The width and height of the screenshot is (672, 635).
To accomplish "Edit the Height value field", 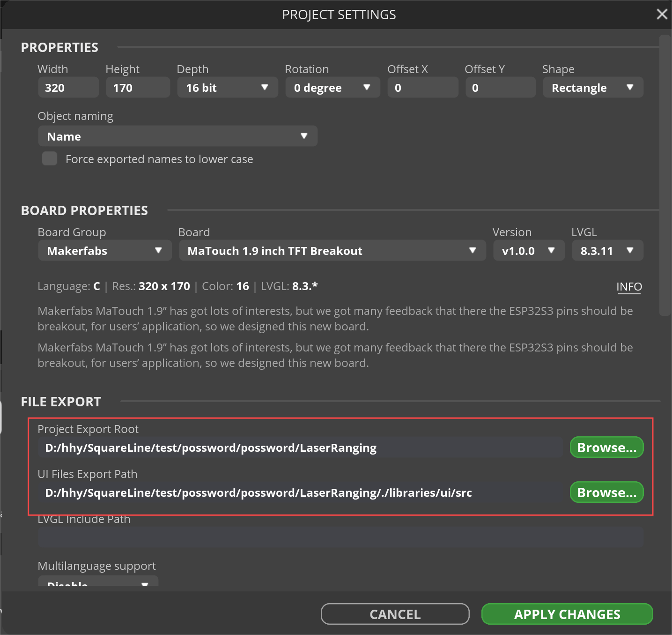I will pyautogui.click(x=137, y=87).
